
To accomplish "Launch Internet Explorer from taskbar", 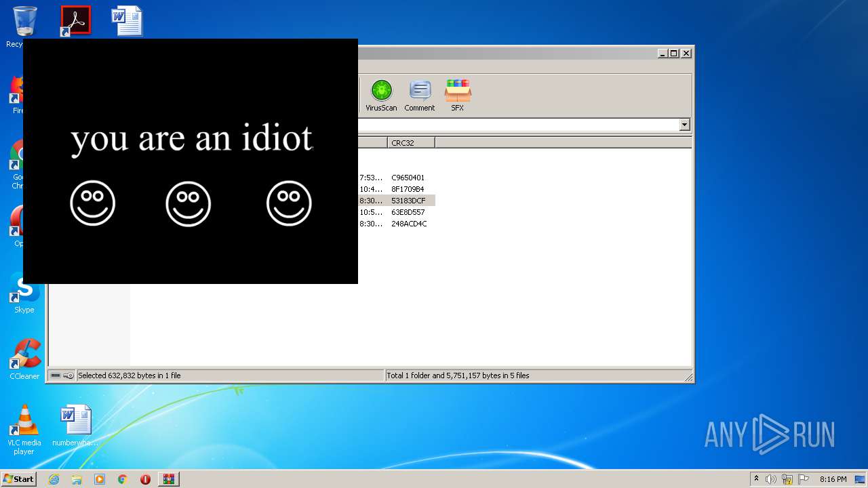I will pyautogui.click(x=54, y=479).
